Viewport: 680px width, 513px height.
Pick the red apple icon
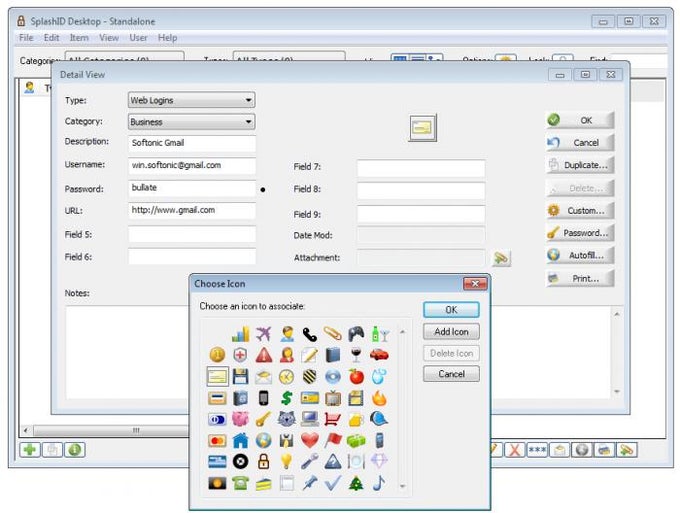356,376
